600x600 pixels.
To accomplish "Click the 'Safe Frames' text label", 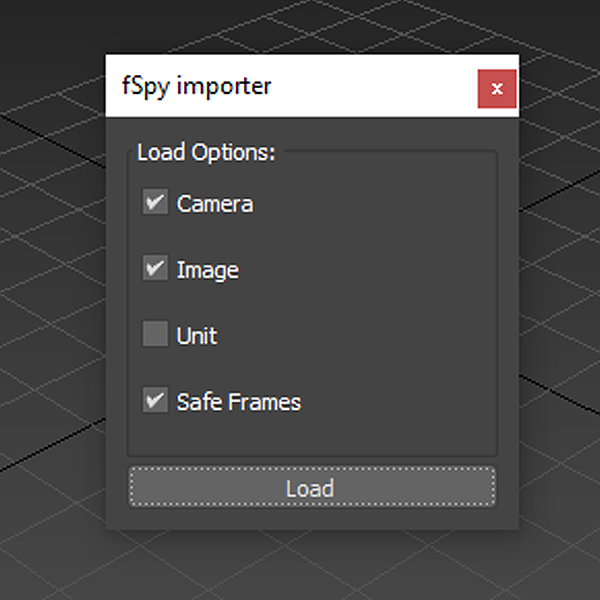I will [x=239, y=402].
